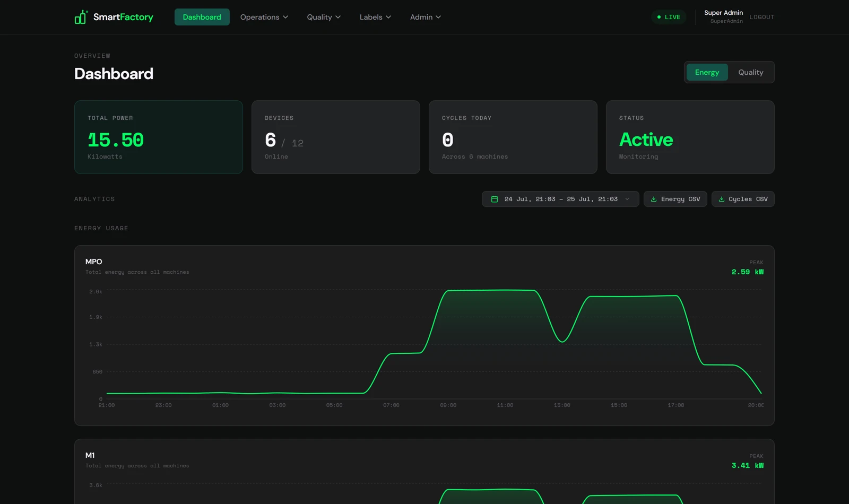
Task: Click the 3.41 kW peak value
Action: (x=748, y=465)
